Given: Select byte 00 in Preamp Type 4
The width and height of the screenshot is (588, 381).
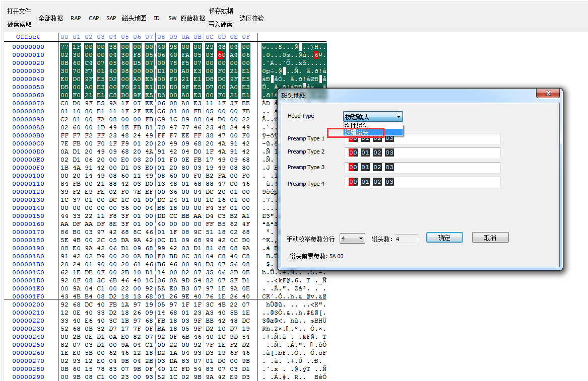Looking at the screenshot, I should click(353, 182).
